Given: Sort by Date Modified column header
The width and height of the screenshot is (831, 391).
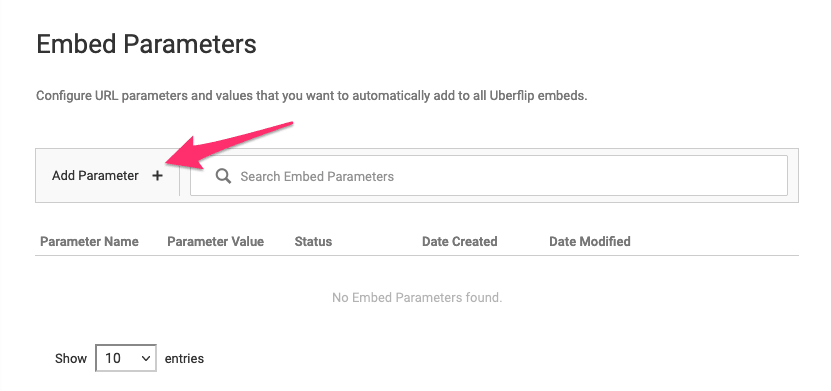Looking at the screenshot, I should click(589, 242).
